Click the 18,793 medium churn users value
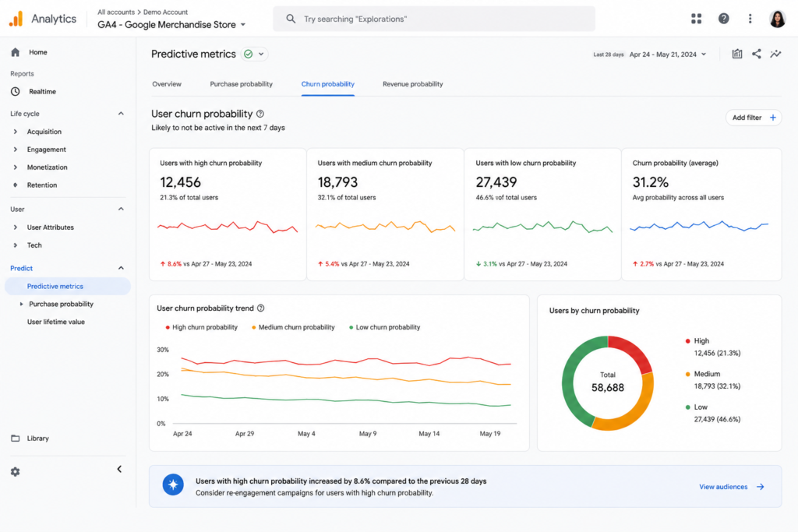 (337, 182)
